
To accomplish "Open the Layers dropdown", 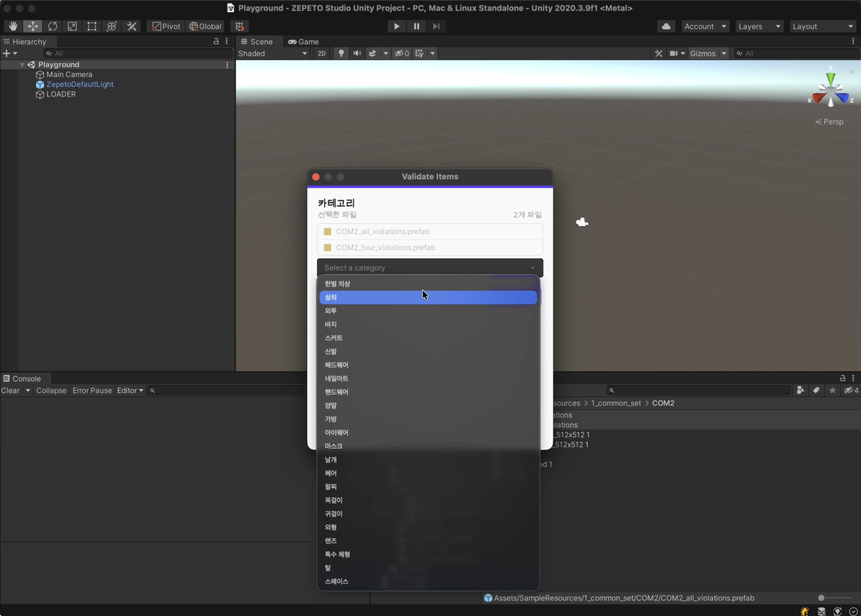I will coord(759,26).
